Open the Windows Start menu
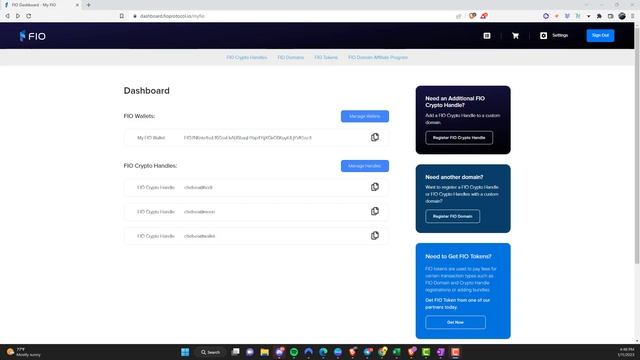This screenshot has width=640, height=360. tap(185, 352)
